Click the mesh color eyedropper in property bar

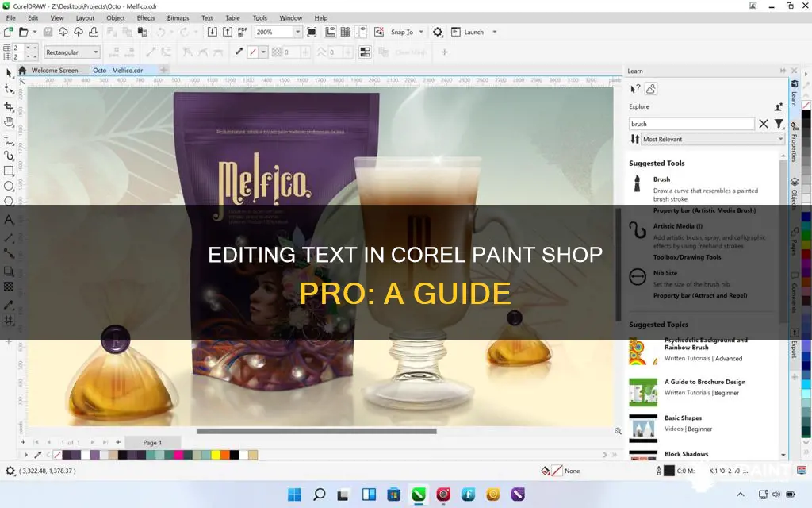(239, 52)
